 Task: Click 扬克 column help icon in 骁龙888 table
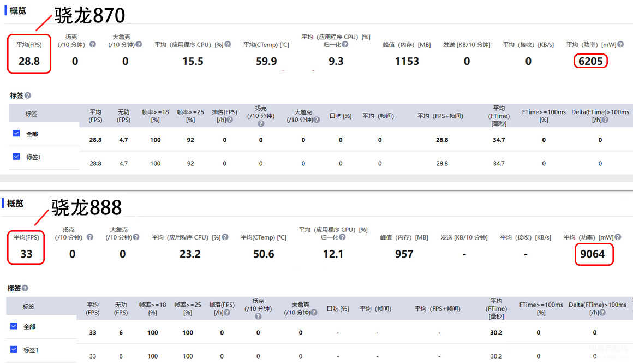(258, 317)
